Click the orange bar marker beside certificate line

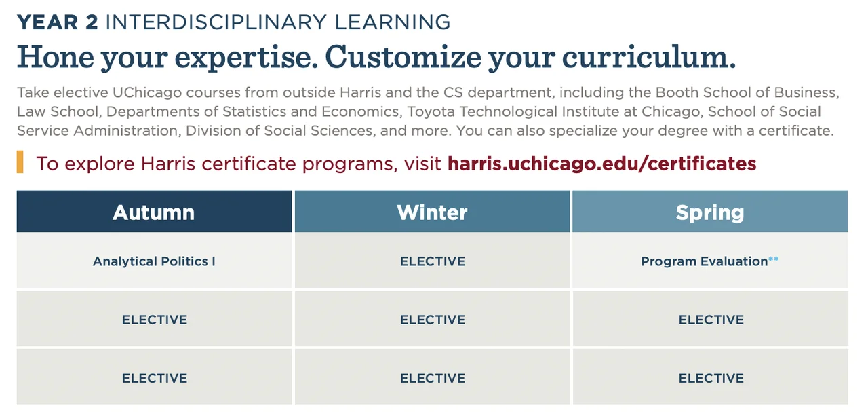[20, 163]
